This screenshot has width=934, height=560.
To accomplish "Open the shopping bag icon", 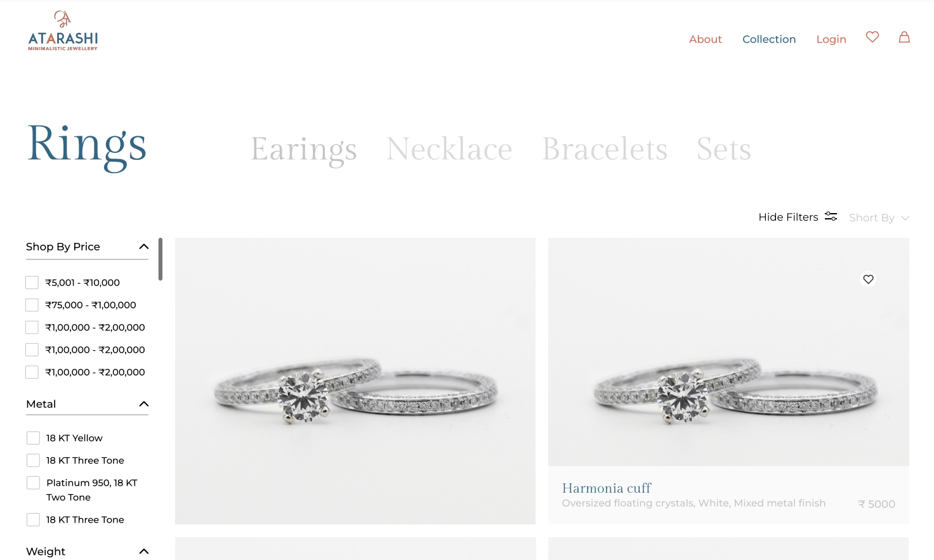I will (904, 37).
